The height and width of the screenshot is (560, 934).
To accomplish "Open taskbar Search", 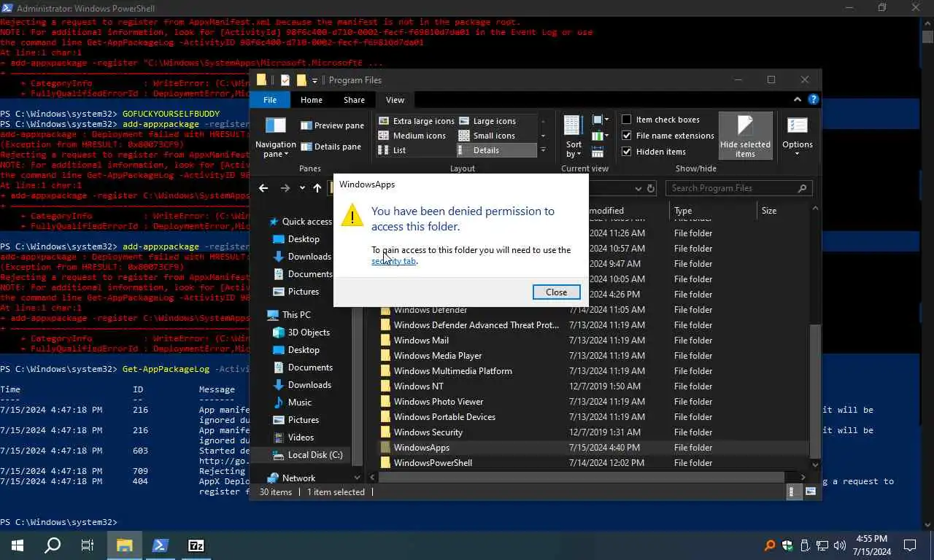I will (53, 545).
